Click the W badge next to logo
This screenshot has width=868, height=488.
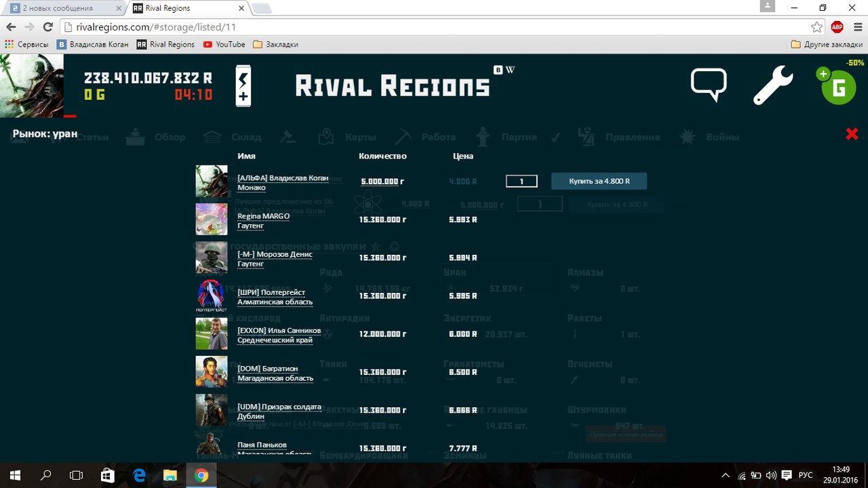pyautogui.click(x=510, y=70)
